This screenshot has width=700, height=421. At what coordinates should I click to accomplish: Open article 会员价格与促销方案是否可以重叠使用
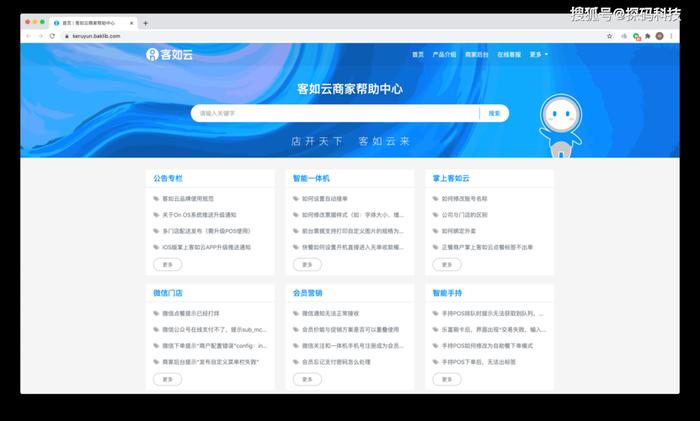350,329
